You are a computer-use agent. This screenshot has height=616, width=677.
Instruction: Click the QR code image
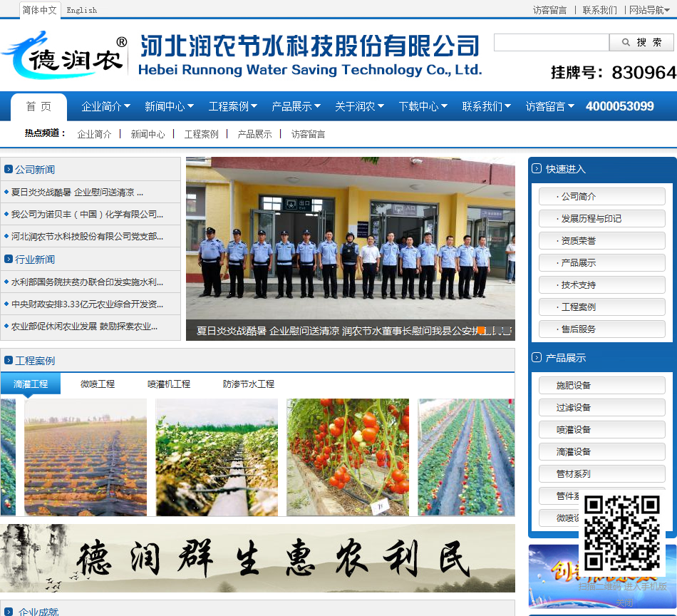pos(622,533)
